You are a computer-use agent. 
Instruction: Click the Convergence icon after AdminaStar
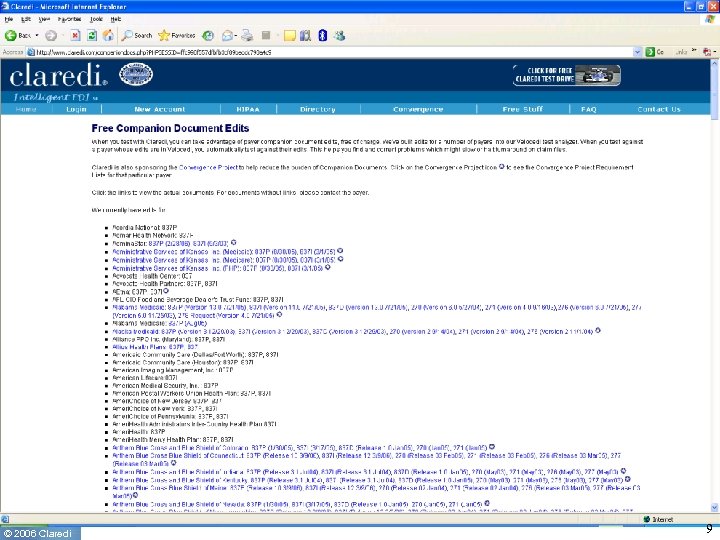pos(233,242)
